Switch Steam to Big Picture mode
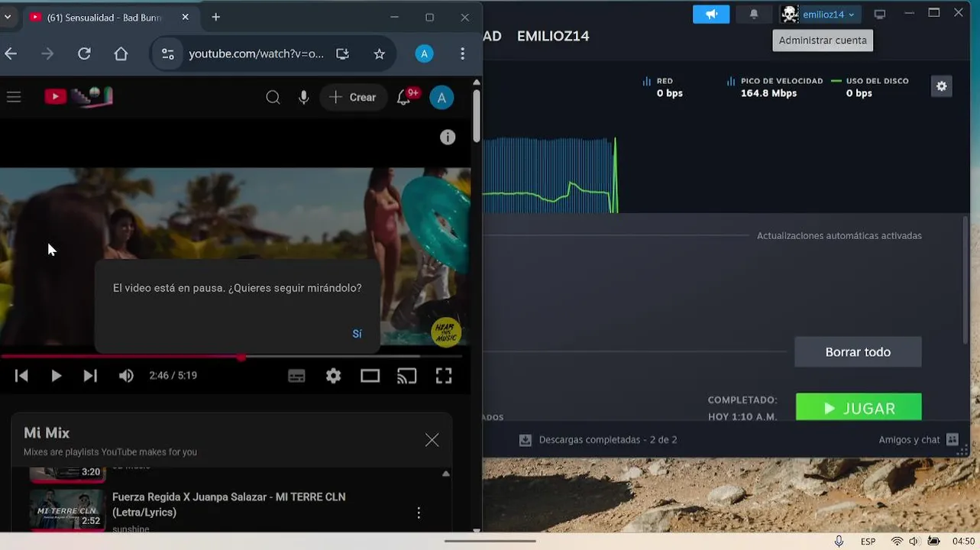This screenshot has height=550, width=980. [x=880, y=14]
